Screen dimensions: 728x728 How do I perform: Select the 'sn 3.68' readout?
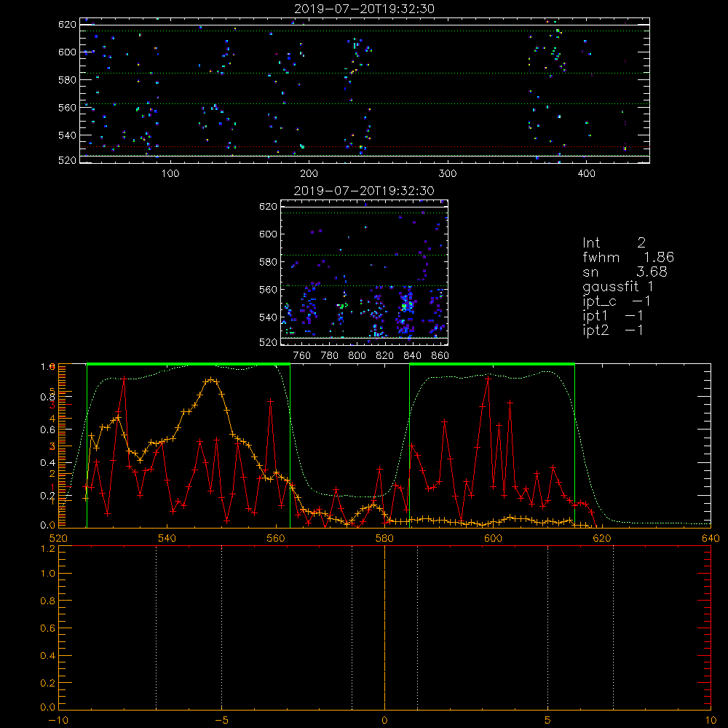(x=625, y=272)
